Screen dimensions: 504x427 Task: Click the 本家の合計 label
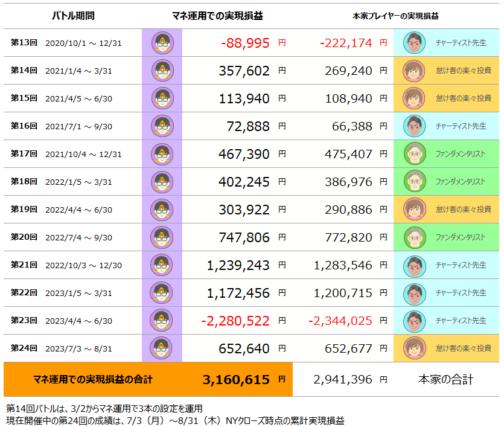(x=446, y=380)
